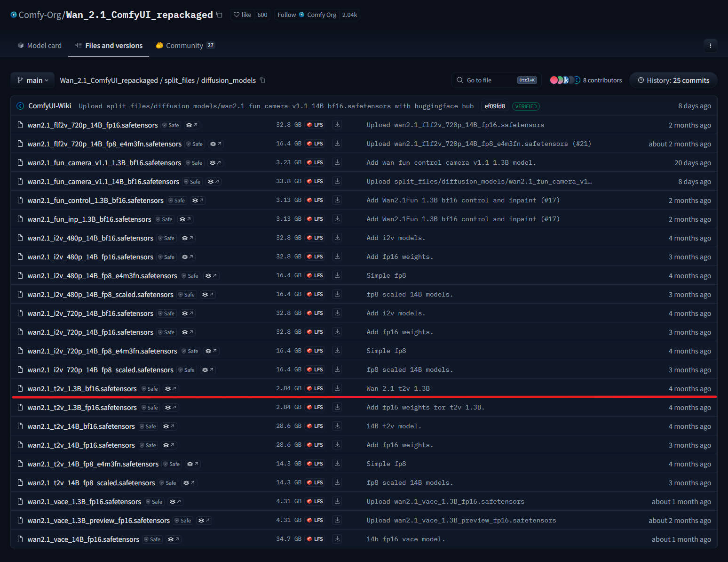This screenshot has height=562, width=728.
Task: Open the three-dot repository options menu
Action: click(x=710, y=46)
